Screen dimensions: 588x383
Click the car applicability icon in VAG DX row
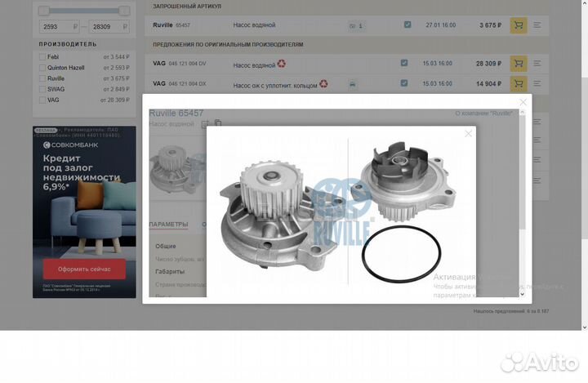(x=352, y=84)
